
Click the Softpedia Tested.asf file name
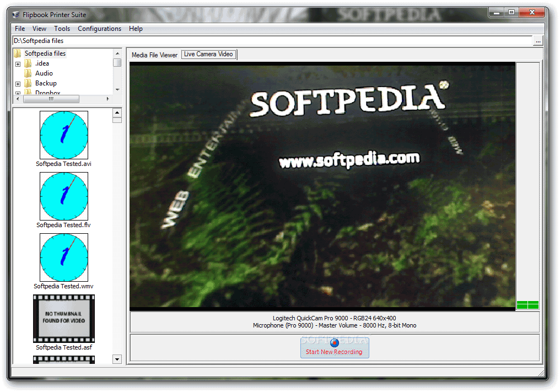point(64,348)
